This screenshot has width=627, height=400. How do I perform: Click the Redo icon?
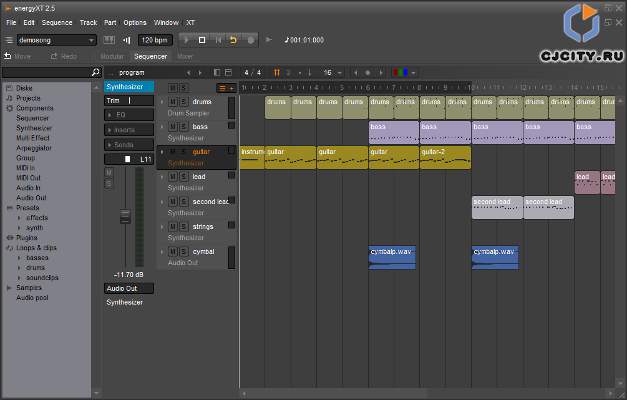coord(54,56)
